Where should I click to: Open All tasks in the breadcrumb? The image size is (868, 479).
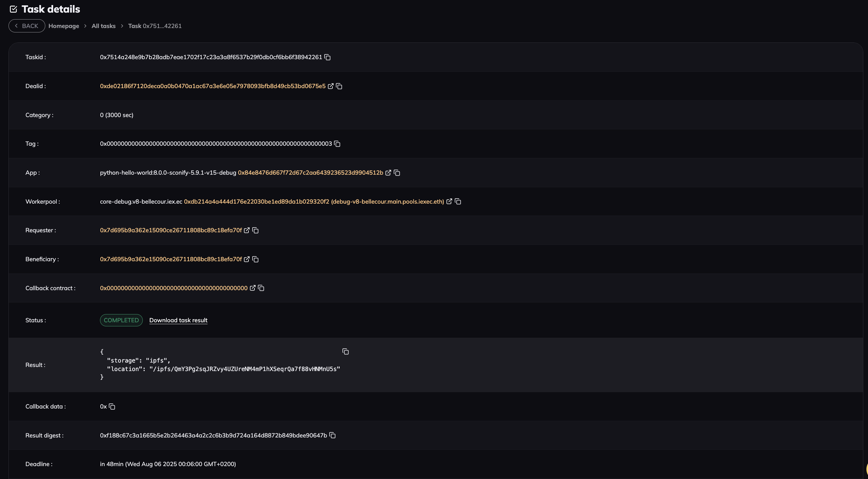pos(103,26)
